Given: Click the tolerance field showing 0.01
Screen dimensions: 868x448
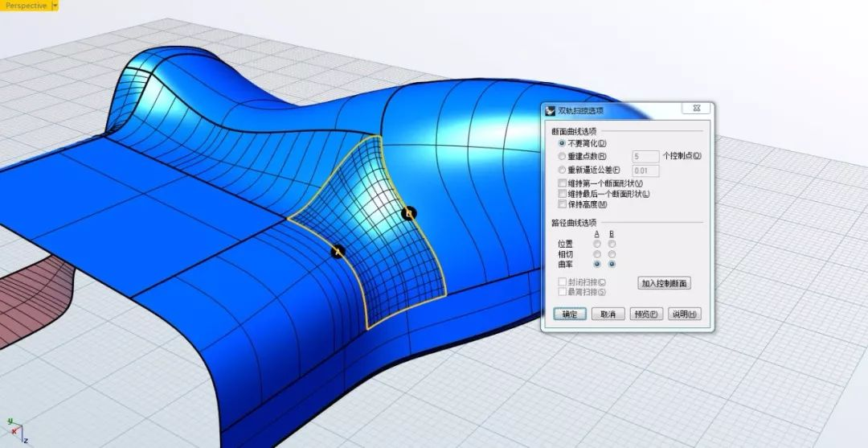Looking at the screenshot, I should tap(645, 171).
